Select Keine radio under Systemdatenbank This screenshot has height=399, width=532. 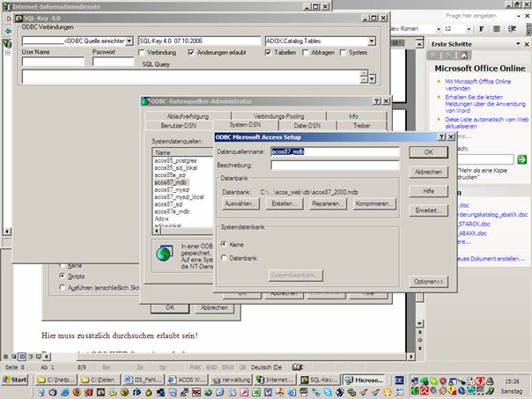click(x=224, y=244)
